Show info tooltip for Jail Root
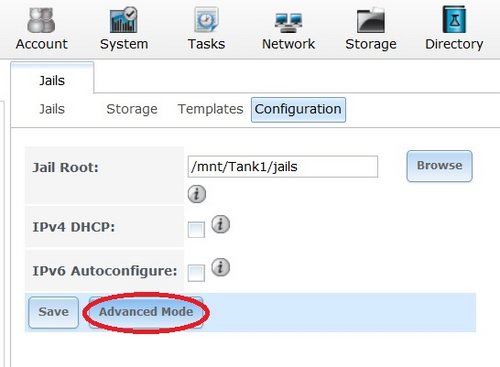 (x=197, y=194)
